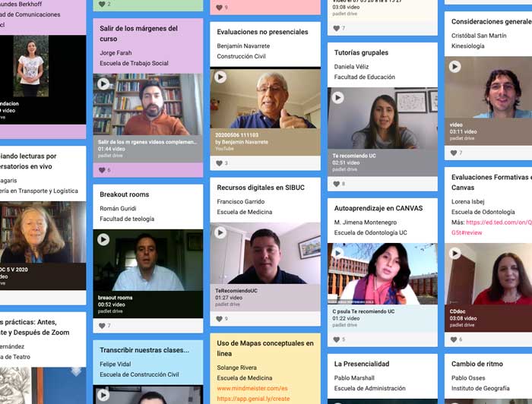The width and height of the screenshot is (532, 404).
Task: Like the Evaluaciones Formativas post
Action: pos(454,339)
